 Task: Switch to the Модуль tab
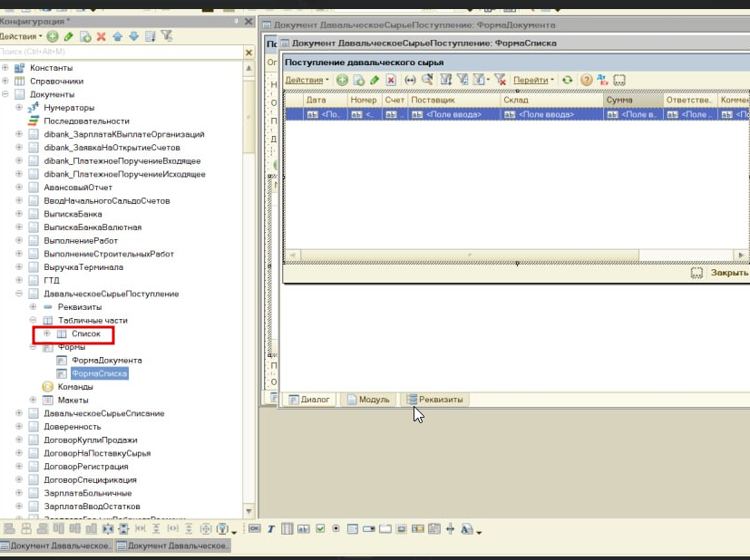coord(368,399)
